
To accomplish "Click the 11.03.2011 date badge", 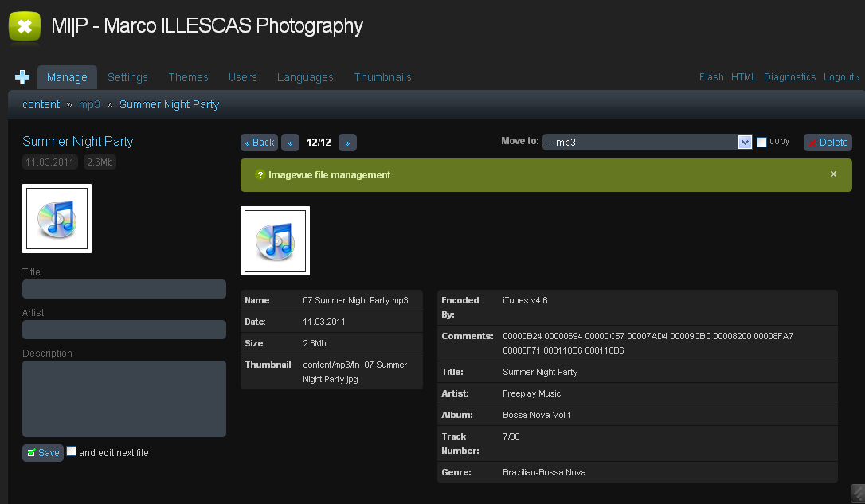I will click(x=49, y=162).
